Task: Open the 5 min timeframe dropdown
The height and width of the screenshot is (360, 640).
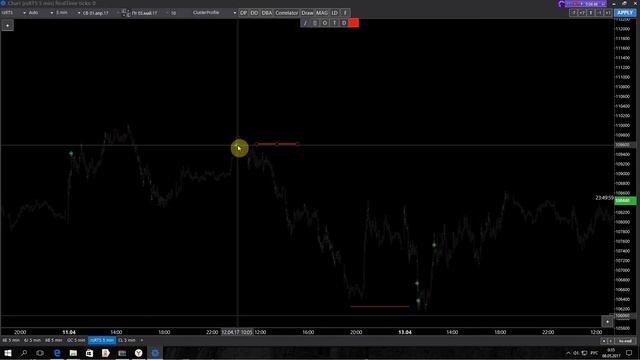Action: point(68,13)
